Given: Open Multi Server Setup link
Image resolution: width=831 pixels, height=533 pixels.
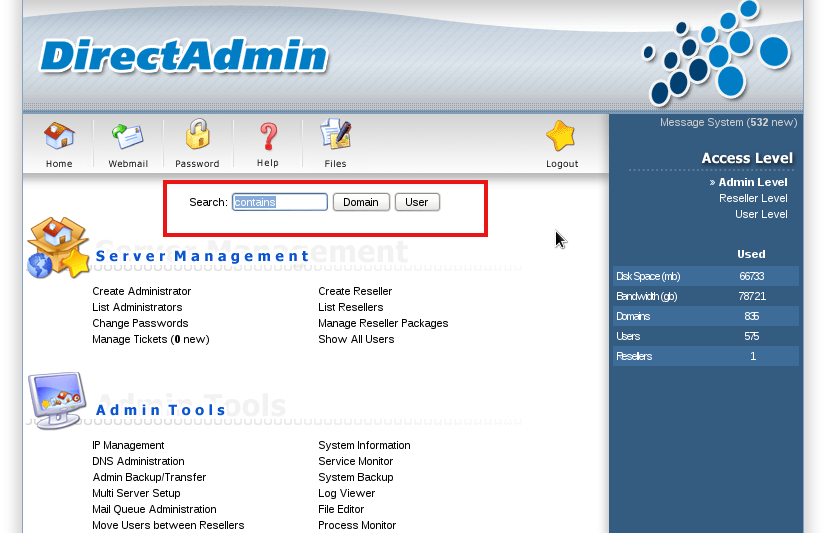Looking at the screenshot, I should (136, 493).
